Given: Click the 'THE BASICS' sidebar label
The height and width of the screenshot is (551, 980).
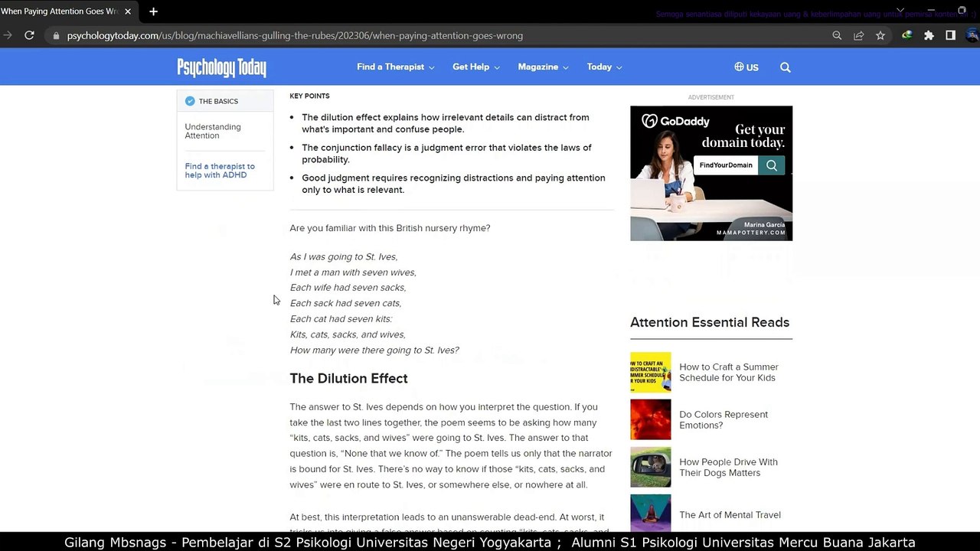Looking at the screenshot, I should [218, 101].
